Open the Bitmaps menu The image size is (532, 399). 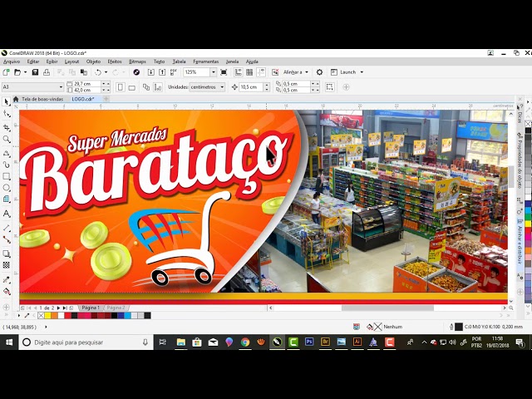pyautogui.click(x=137, y=62)
